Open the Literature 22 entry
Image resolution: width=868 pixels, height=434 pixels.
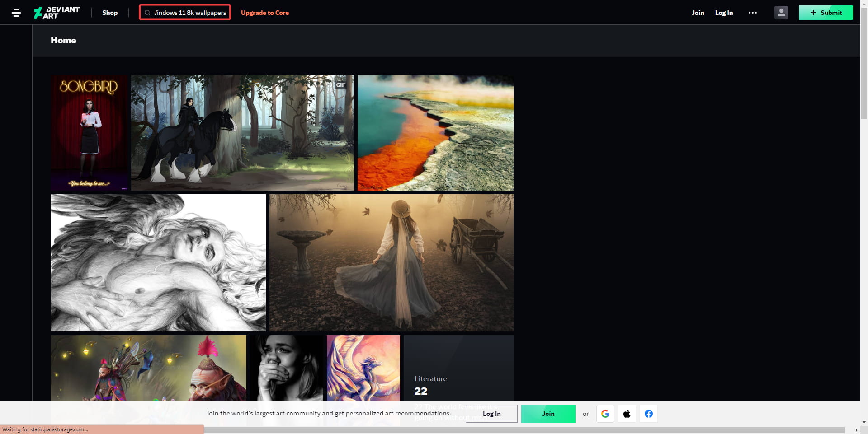[458, 368]
